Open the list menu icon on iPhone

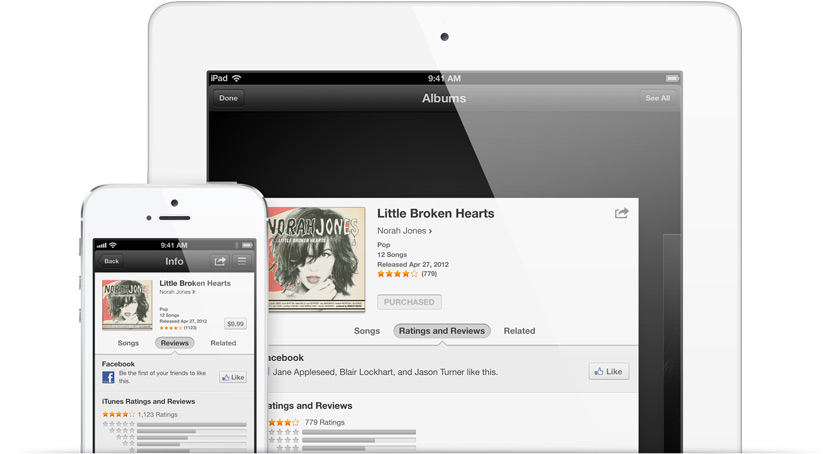(x=242, y=261)
